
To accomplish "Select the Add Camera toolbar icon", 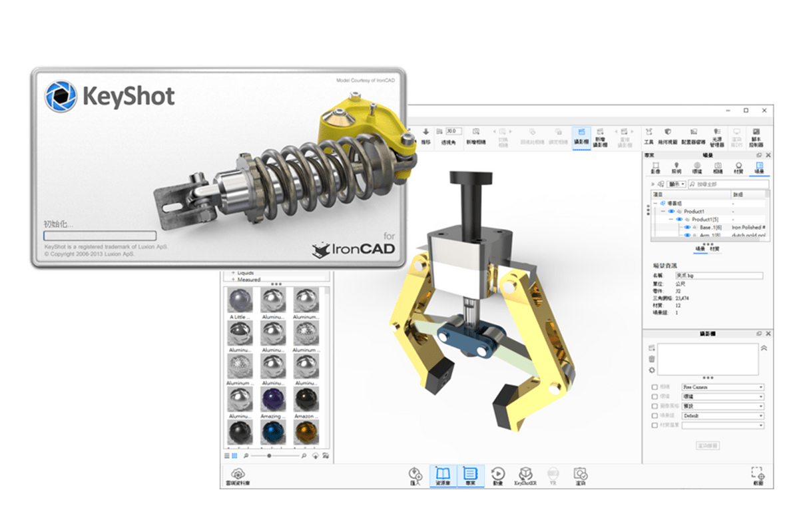I will pyautogui.click(x=599, y=135).
